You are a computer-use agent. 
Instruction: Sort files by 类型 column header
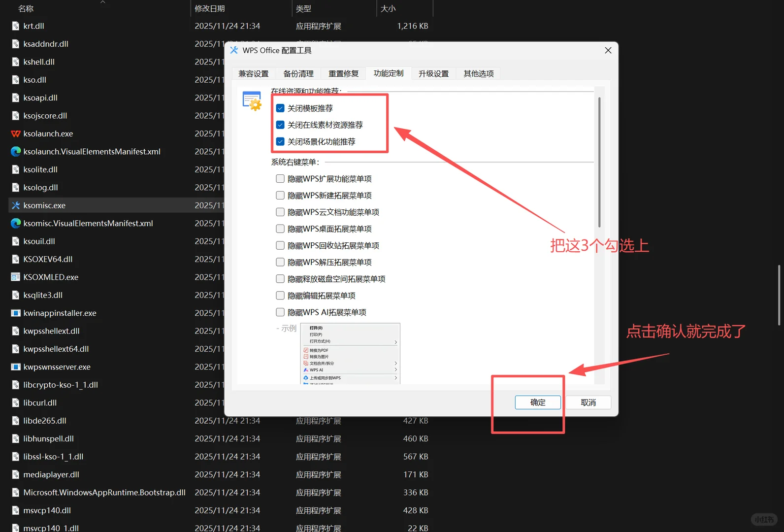click(303, 8)
